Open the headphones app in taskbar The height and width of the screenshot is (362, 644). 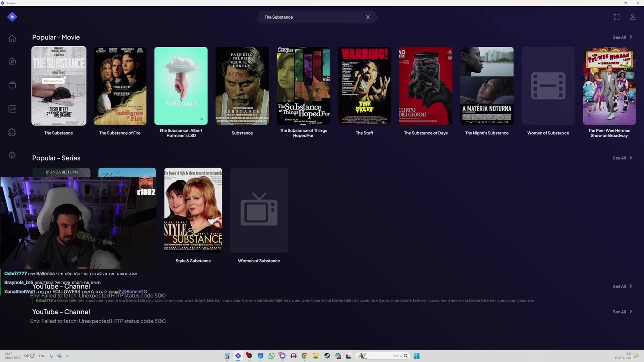tap(293, 356)
